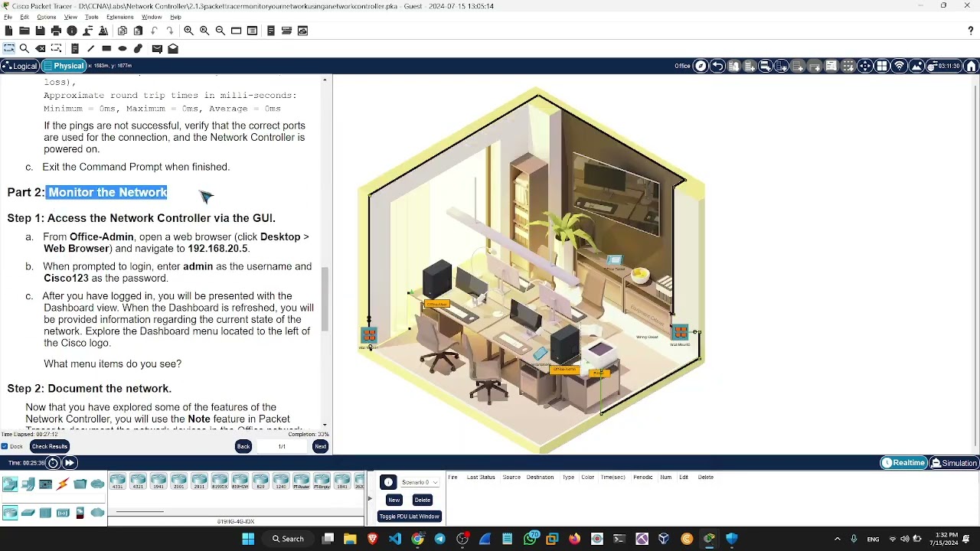Open the View menu

(x=70, y=17)
